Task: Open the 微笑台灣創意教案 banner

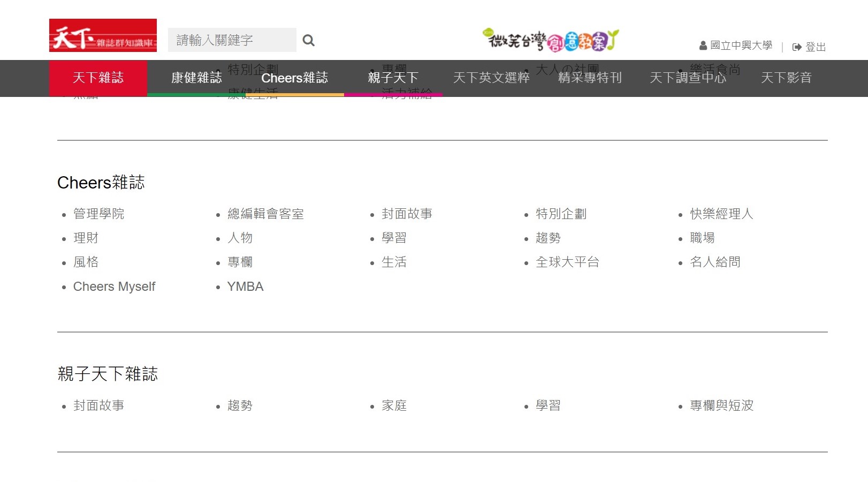Action: coord(551,40)
